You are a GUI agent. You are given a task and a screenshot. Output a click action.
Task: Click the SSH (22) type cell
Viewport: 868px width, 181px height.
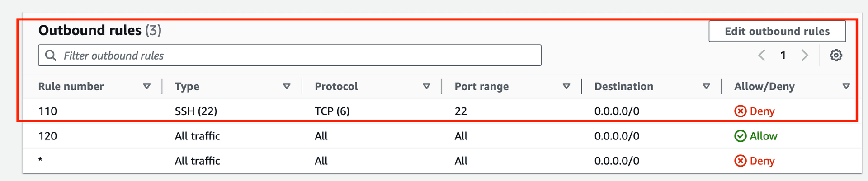pyautogui.click(x=196, y=111)
